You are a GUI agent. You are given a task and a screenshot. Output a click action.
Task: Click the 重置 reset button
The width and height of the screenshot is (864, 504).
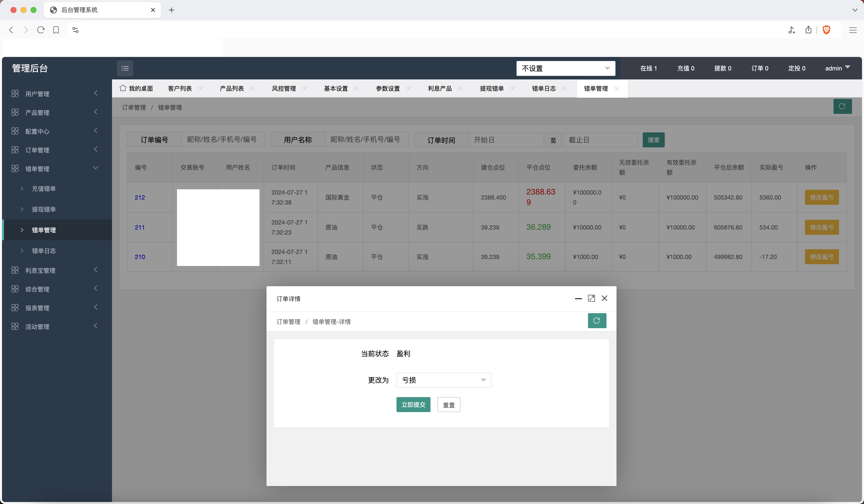click(x=449, y=405)
